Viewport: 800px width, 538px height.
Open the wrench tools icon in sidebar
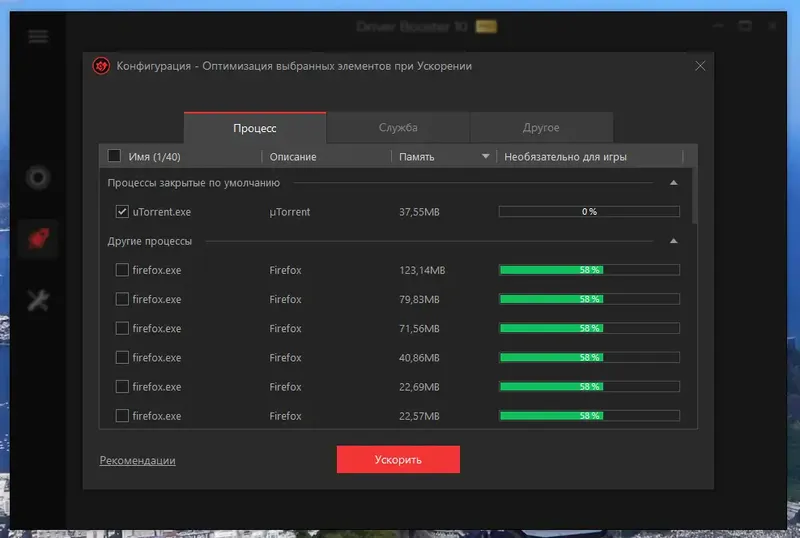click(x=38, y=300)
